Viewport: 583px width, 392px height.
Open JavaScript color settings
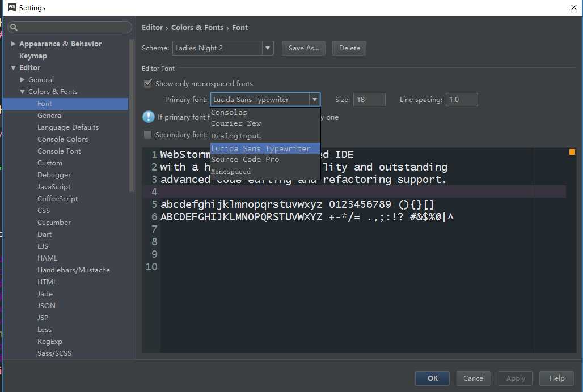54,187
